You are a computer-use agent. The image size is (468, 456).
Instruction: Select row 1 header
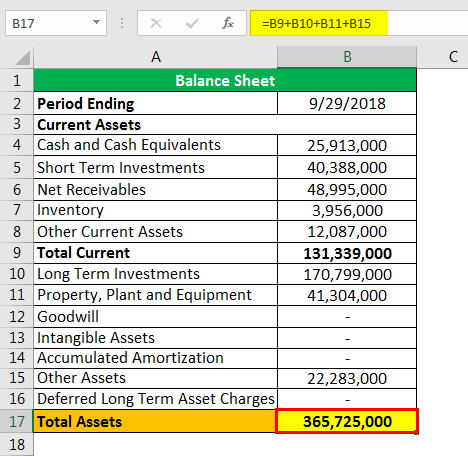point(17,80)
